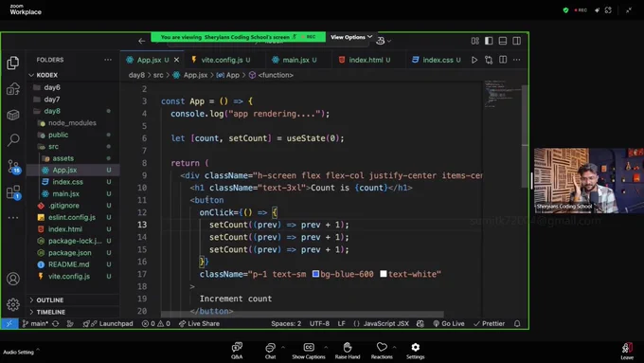644x363 pixels.
Task: Click the bg-blue-600 color swatch
Action: click(x=315, y=274)
